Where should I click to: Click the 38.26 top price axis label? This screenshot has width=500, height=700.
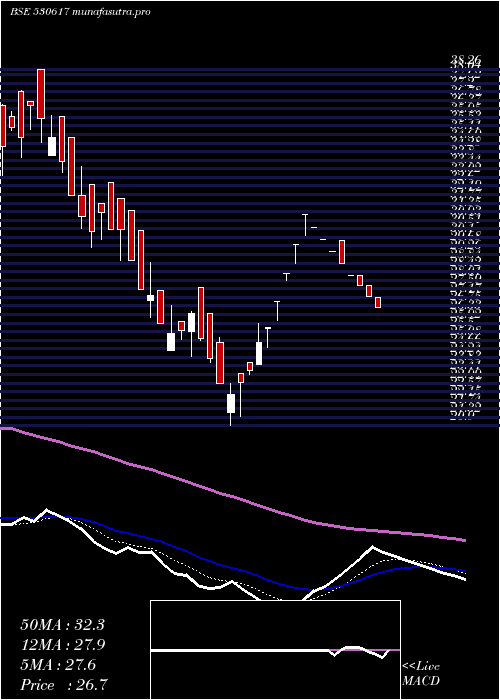pos(466,58)
